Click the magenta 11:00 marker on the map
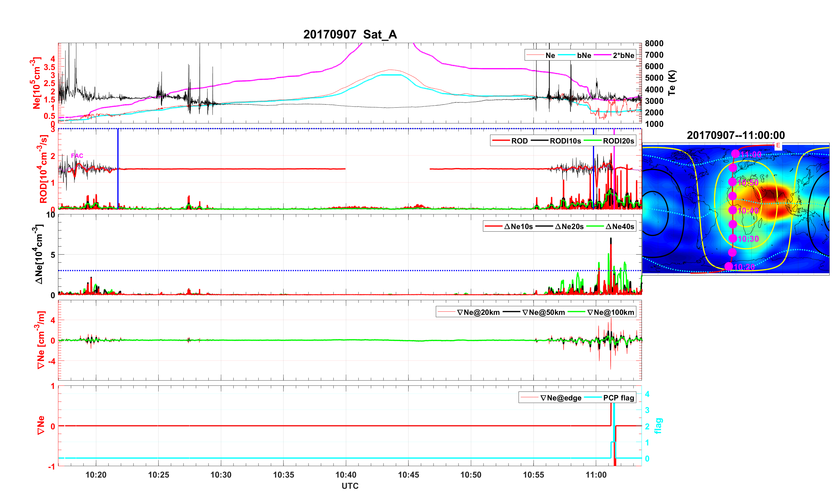Image resolution: width=834 pixels, height=504 pixels. point(735,154)
